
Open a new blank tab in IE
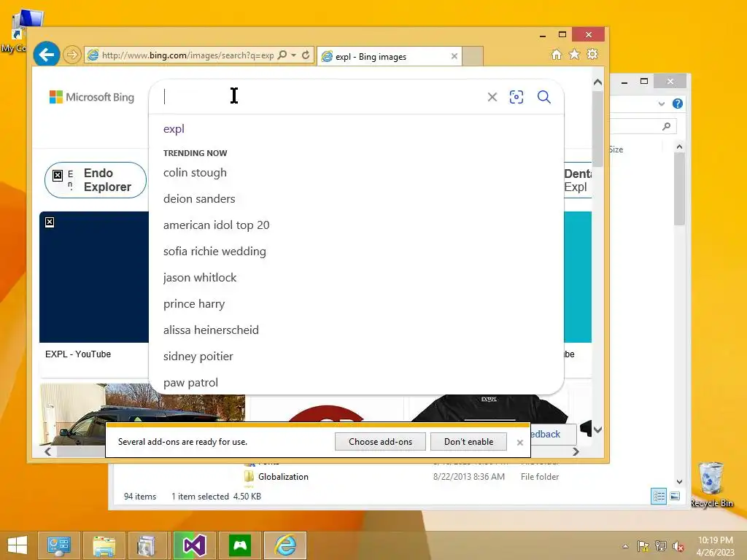pyautogui.click(x=473, y=56)
